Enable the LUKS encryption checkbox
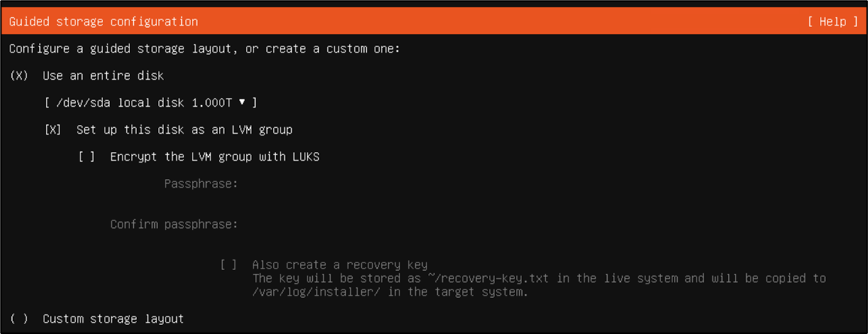The height and width of the screenshot is (334, 868). point(87,157)
